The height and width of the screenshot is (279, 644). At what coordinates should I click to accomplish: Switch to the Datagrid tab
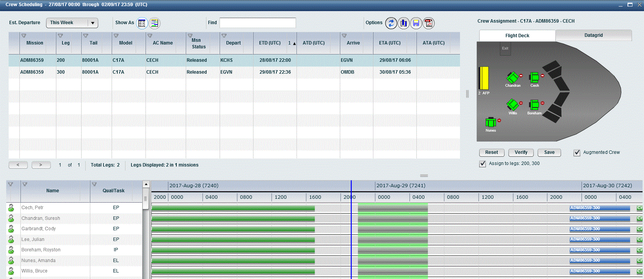(593, 35)
